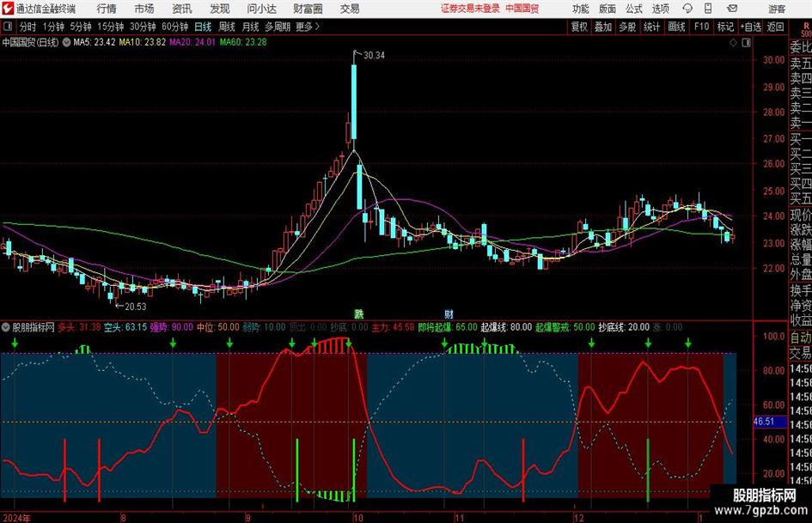Screen dimensions: 812x523
Task: Click the 20.53 low price label
Action: tap(136, 307)
